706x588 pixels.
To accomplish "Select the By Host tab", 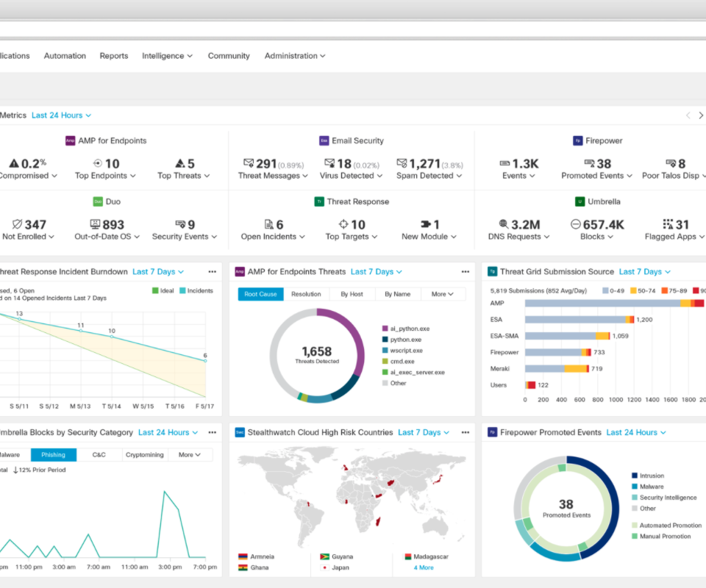I will pyautogui.click(x=352, y=294).
